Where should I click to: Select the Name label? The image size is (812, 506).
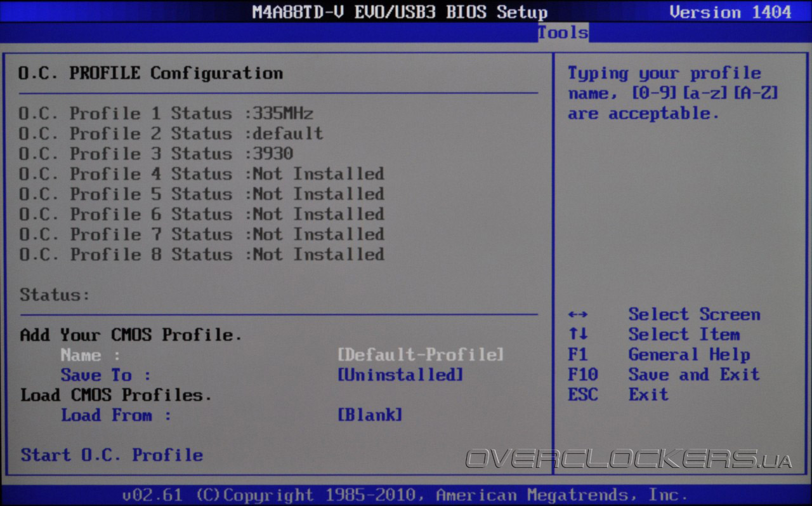pyautogui.click(x=91, y=355)
